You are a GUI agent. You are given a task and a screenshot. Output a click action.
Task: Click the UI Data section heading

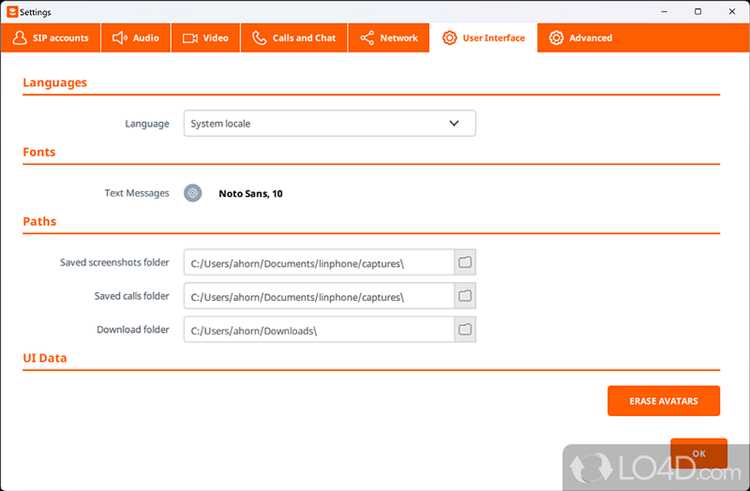tap(45, 358)
